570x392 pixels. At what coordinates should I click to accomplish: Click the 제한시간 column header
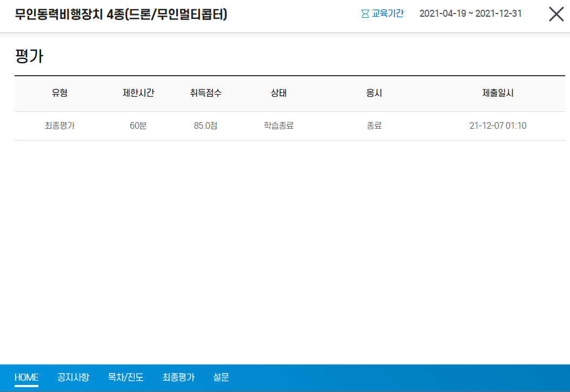[138, 93]
